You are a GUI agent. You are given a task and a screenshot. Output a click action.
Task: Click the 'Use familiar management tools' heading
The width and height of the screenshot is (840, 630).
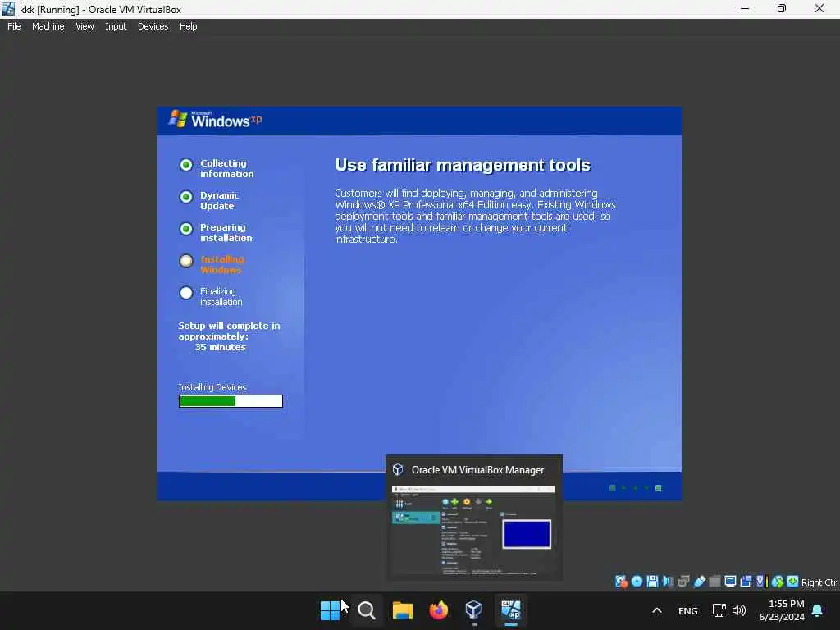coord(463,165)
